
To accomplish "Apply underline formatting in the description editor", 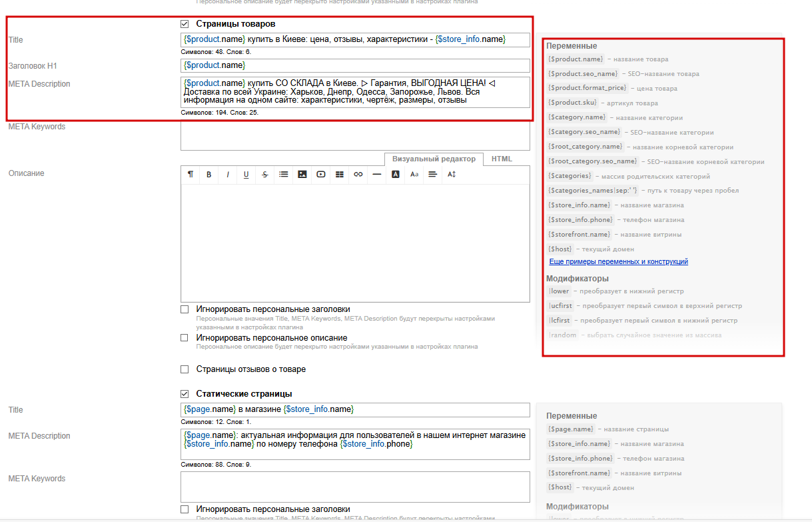I will pos(246,174).
